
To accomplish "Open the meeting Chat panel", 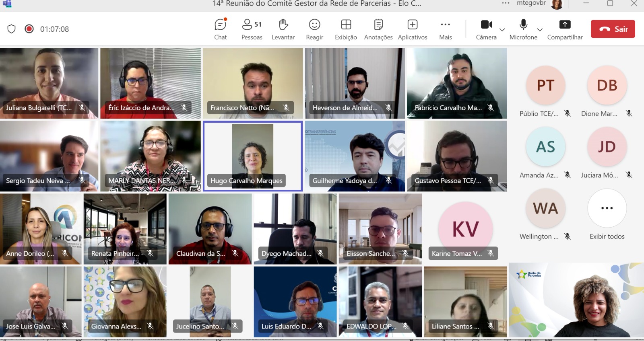I will (220, 29).
